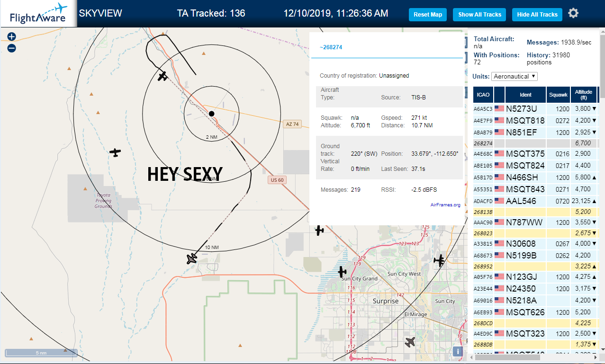The width and height of the screenshot is (605, 364).
Task: Select the N5273U aircraft row
Action: pos(535,108)
